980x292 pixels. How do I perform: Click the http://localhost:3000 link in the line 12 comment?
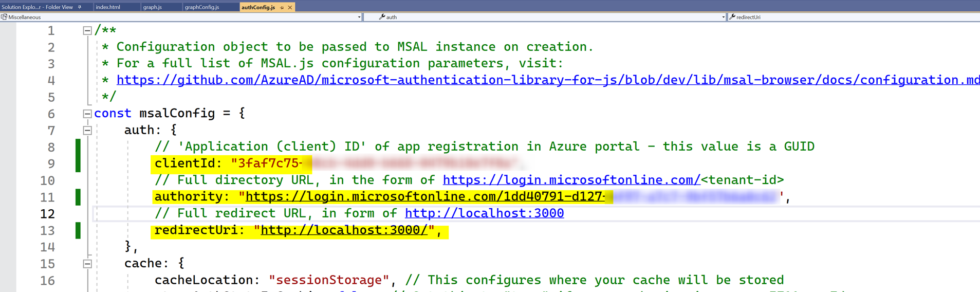pyautogui.click(x=484, y=213)
